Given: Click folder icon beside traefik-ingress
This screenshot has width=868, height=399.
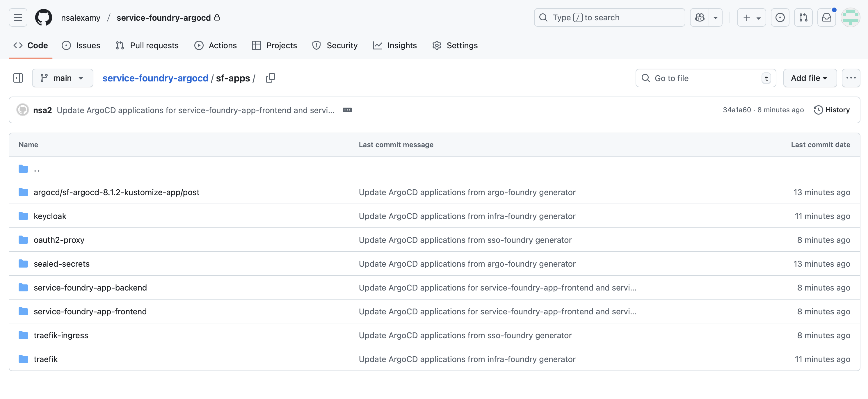Looking at the screenshot, I should 23,335.
